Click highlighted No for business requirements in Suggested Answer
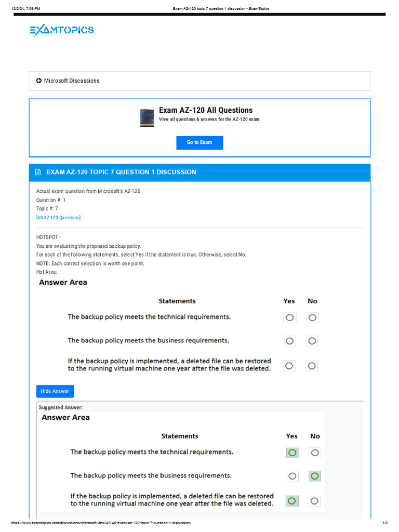Image resolution: width=399 pixels, height=532 pixels. (x=315, y=476)
